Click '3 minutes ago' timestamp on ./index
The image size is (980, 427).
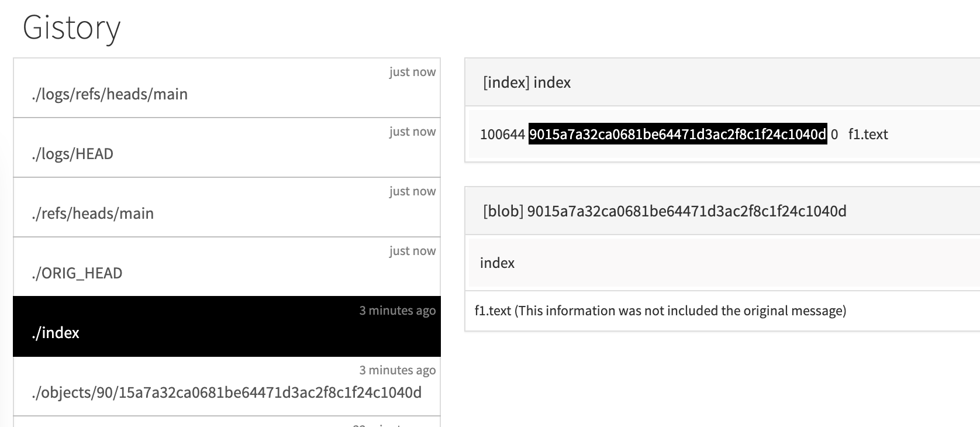click(x=397, y=311)
